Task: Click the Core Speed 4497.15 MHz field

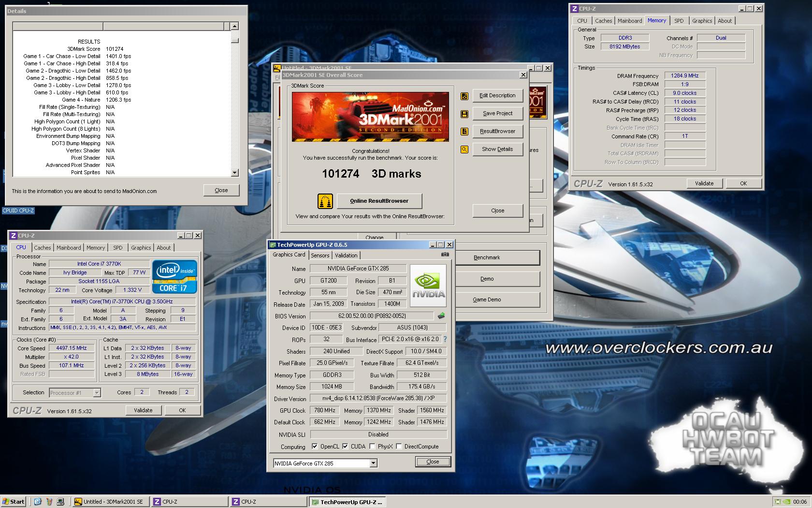Action: pos(72,348)
